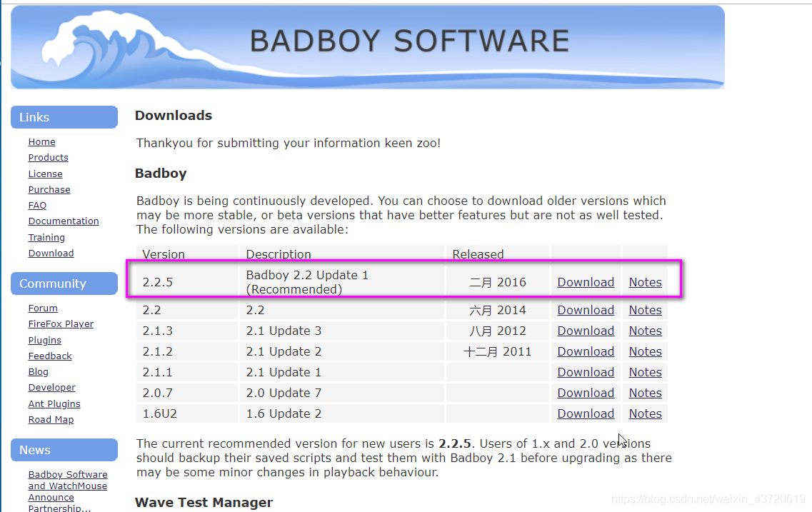Click the Purchase sidebar link
The height and width of the screenshot is (512, 812).
(x=49, y=189)
